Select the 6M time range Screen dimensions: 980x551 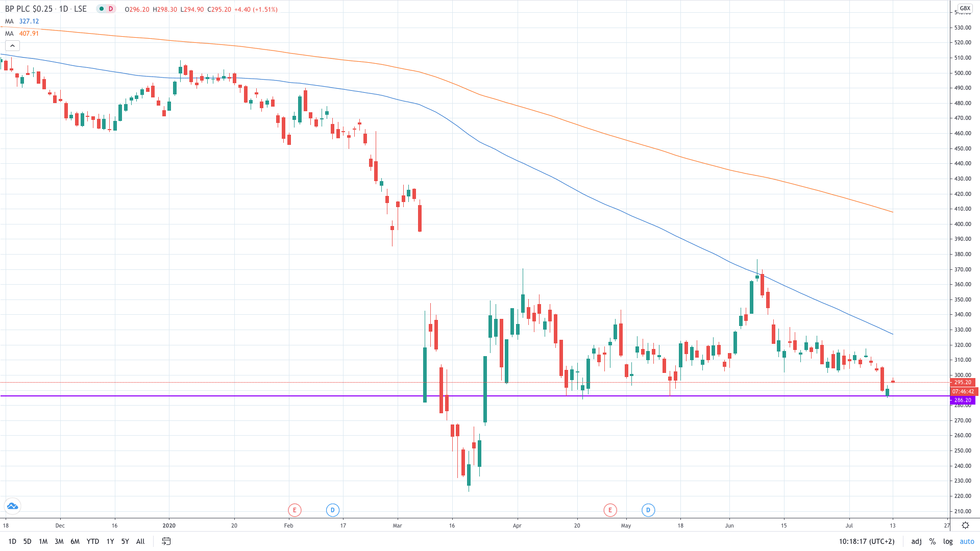75,541
